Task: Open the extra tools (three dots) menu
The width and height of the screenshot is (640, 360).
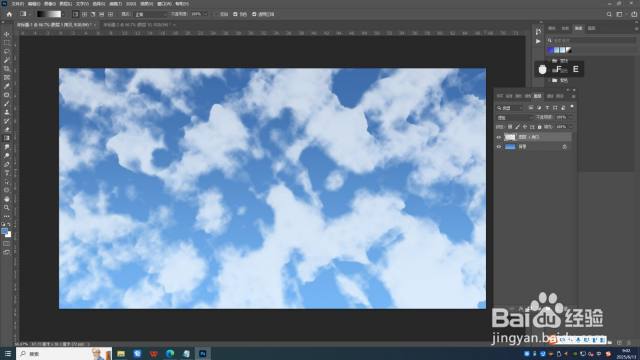Action: pyautogui.click(x=7, y=216)
